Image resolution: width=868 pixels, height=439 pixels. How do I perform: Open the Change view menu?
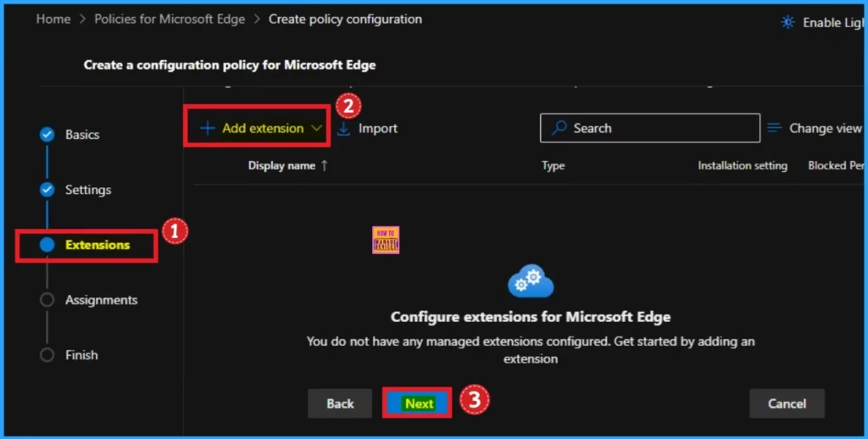tap(815, 129)
